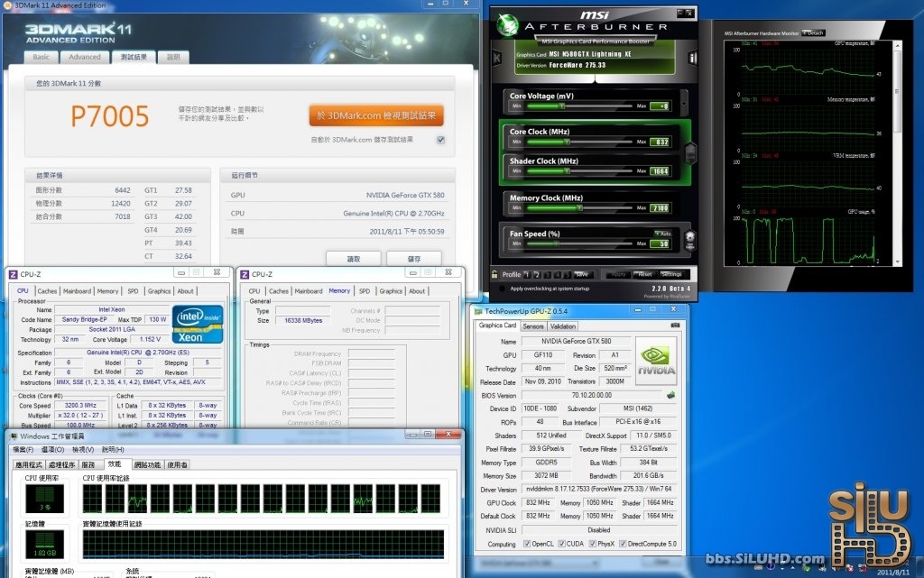This screenshot has width=924, height=578.
Task: Select the Advanced tab in 3DMark 11
Action: (x=85, y=57)
